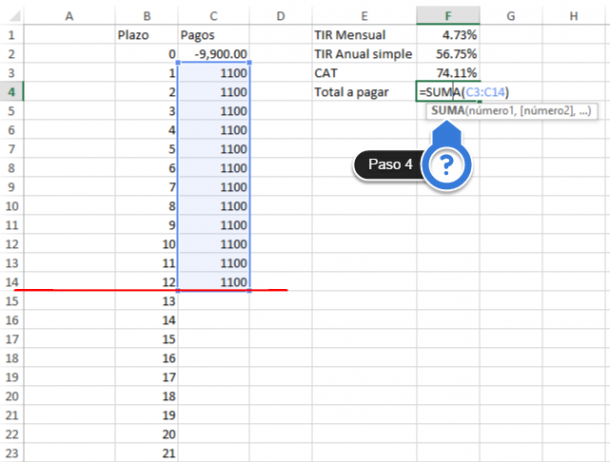
Task: Click número1 argument in the formula tooltip
Action: tap(494, 110)
